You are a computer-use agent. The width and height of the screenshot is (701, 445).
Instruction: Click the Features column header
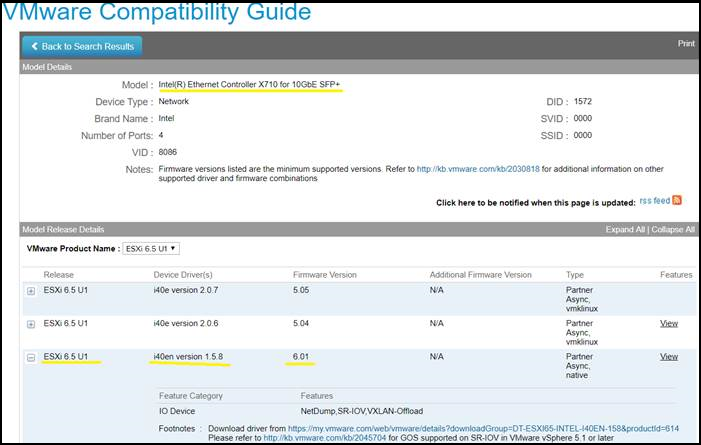(676, 275)
